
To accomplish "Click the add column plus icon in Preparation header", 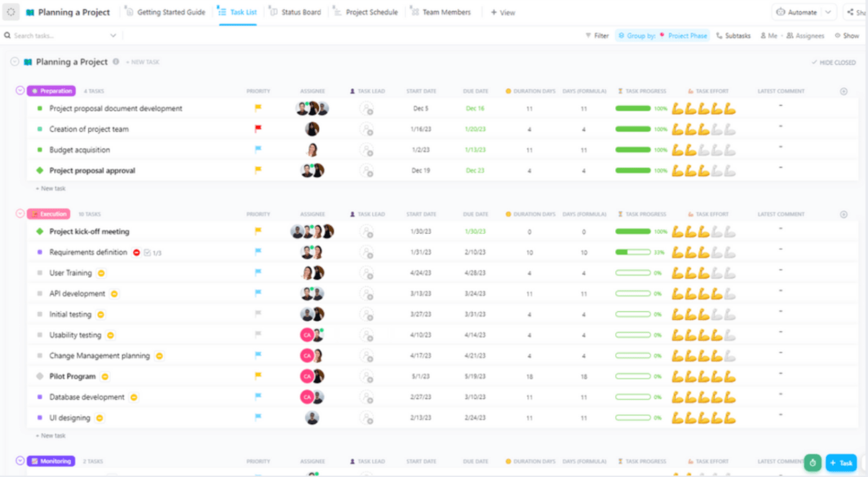I will coord(843,91).
